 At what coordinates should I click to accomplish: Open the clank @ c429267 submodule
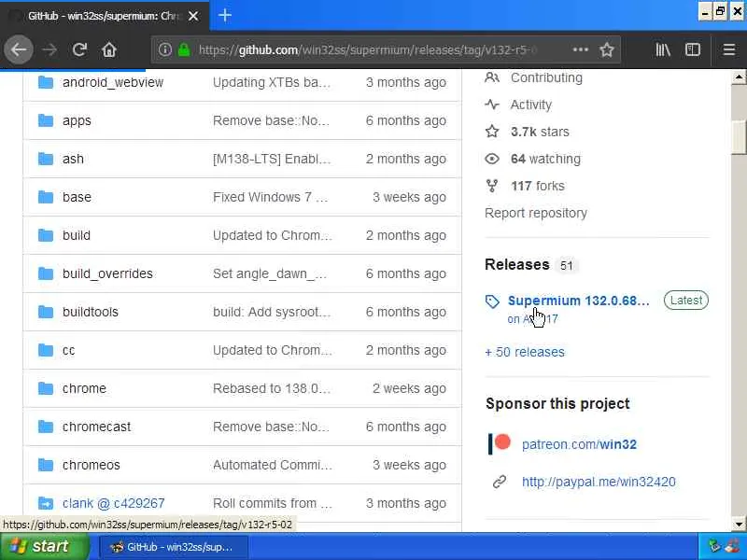113,503
